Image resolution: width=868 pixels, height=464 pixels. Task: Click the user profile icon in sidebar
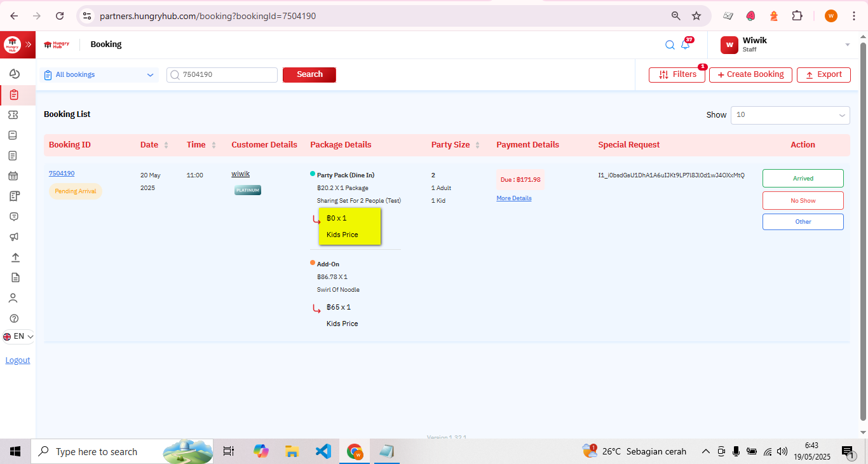click(13, 298)
